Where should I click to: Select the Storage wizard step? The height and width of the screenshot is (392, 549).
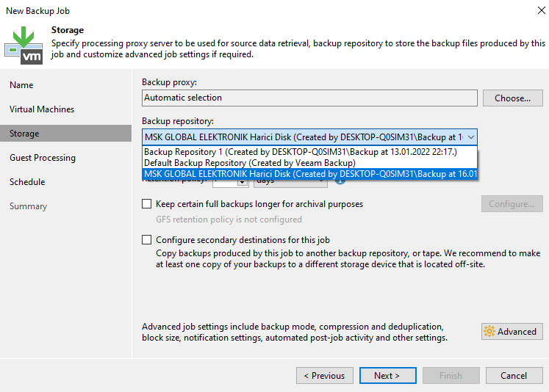(66, 133)
